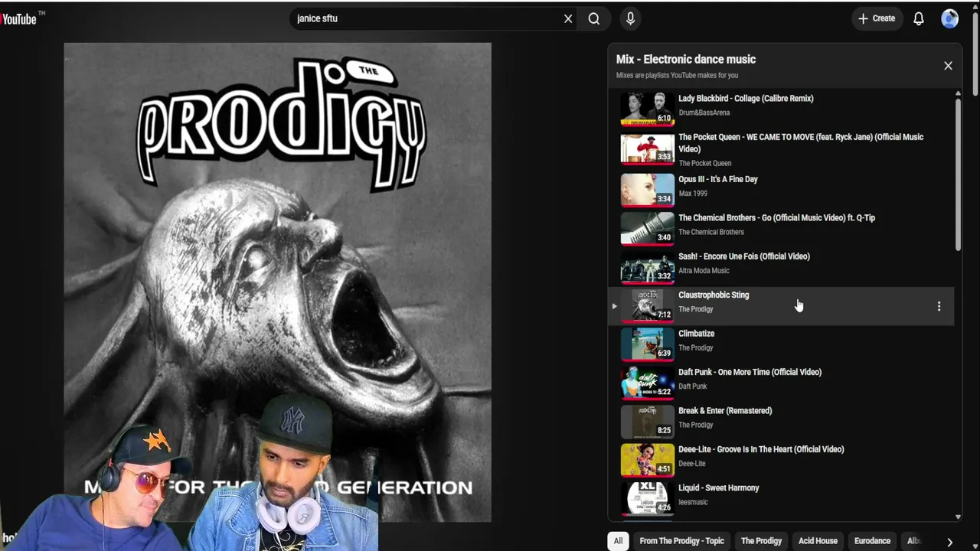
Task: Play Break & Enter (Remastered)
Action: (x=725, y=411)
